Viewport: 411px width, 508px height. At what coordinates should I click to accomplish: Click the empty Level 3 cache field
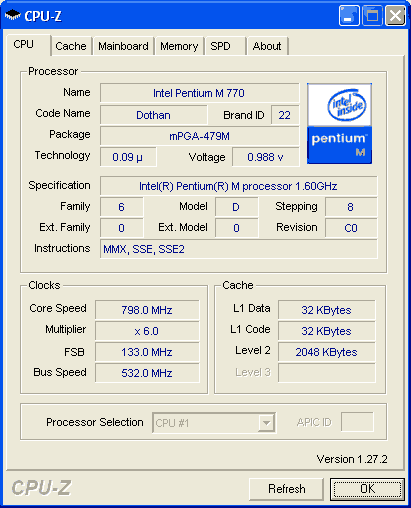pyautogui.click(x=326, y=373)
